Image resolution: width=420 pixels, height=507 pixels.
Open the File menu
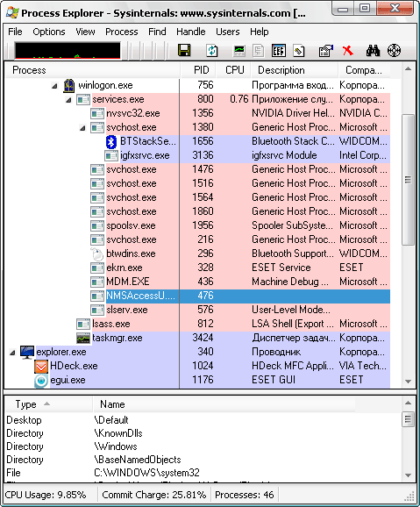(x=15, y=32)
